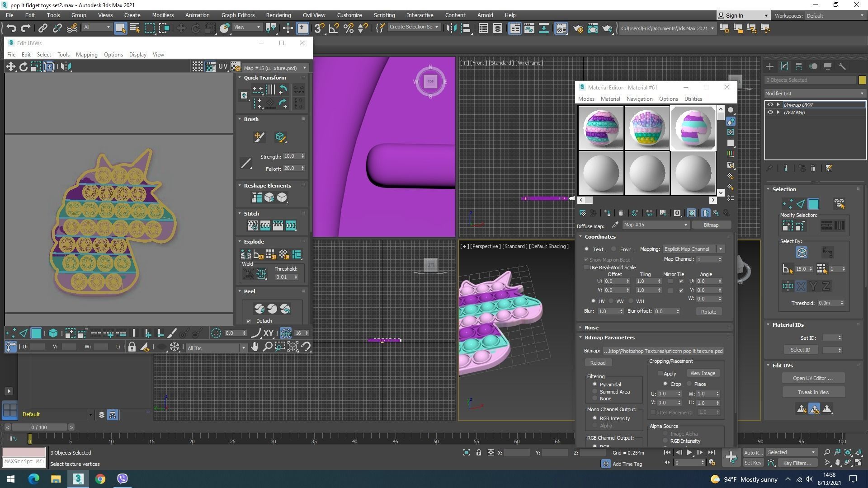Select the Move tool in Edit UVWs
The image size is (868, 488).
point(10,67)
